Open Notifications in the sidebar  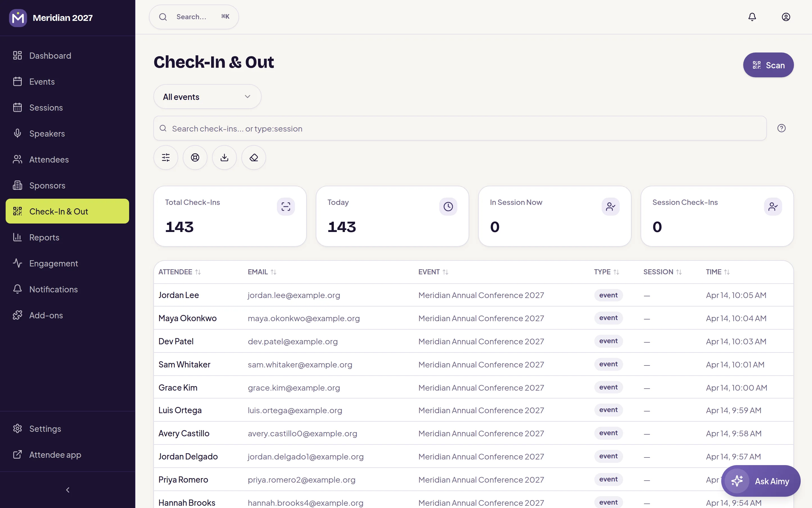[67, 289]
